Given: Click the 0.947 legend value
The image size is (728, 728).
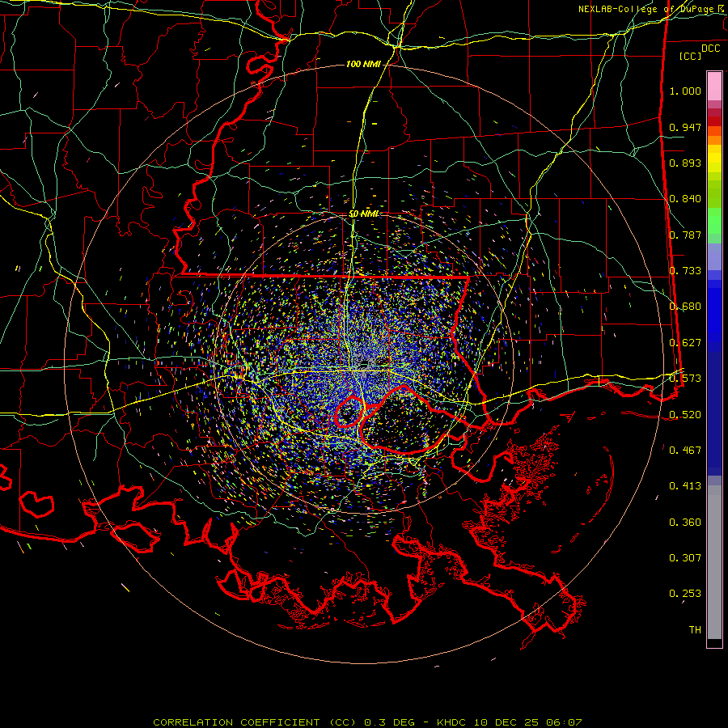Looking at the screenshot, I should [x=685, y=127].
